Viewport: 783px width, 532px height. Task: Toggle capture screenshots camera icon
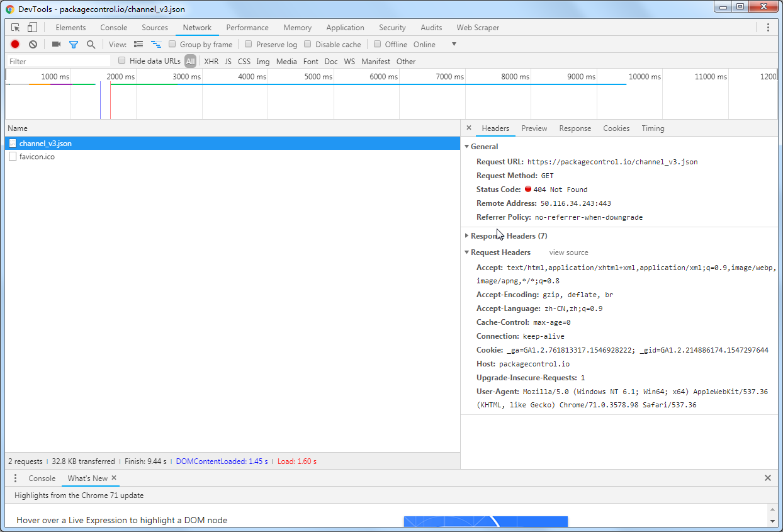click(x=56, y=44)
